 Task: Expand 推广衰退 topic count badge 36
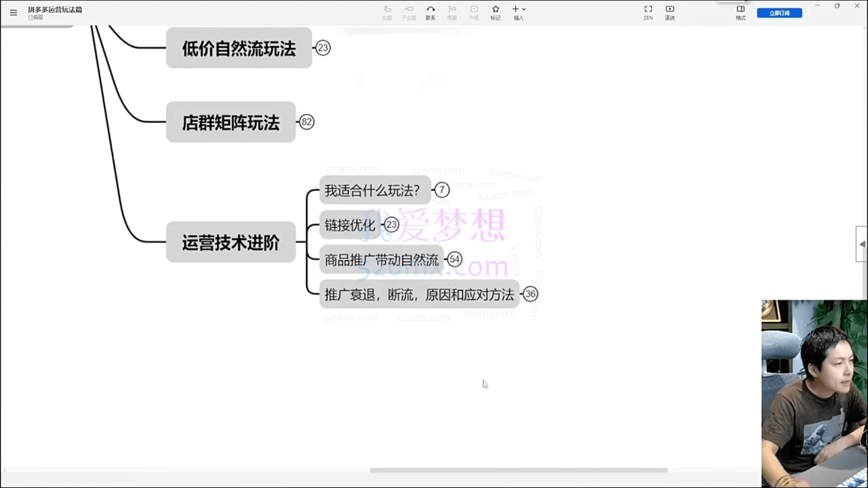tap(530, 294)
